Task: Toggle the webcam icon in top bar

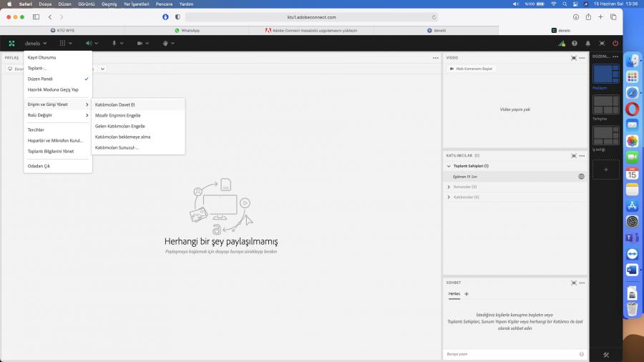Action: tap(140, 43)
